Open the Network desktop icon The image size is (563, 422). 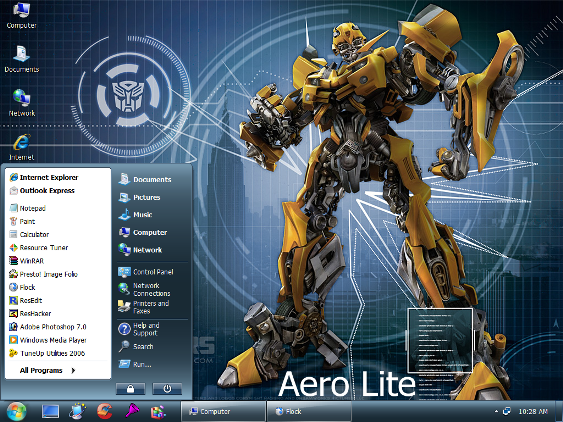(x=22, y=103)
